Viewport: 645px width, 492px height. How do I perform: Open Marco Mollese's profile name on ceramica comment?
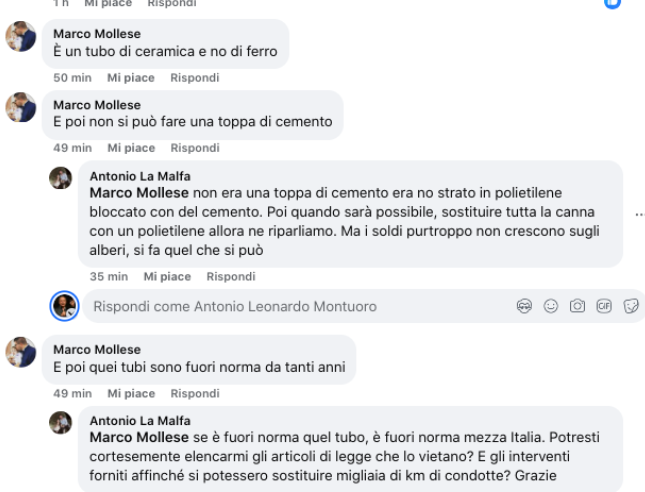[97, 34]
